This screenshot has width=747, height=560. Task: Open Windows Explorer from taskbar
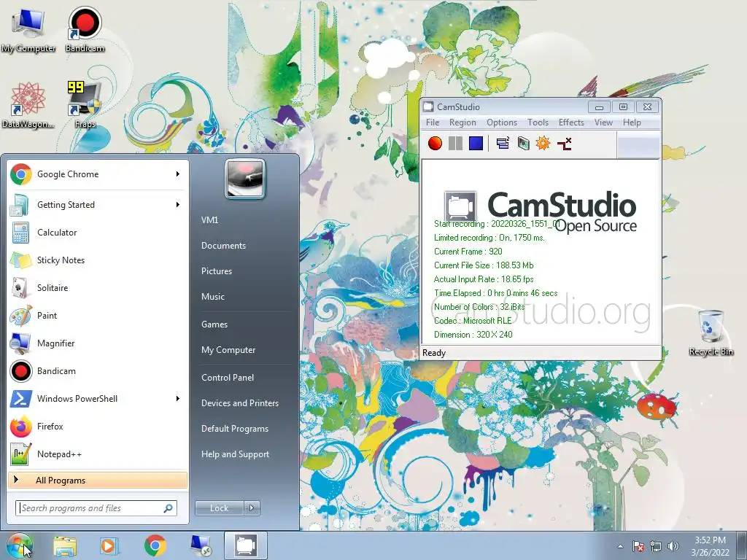click(x=65, y=545)
